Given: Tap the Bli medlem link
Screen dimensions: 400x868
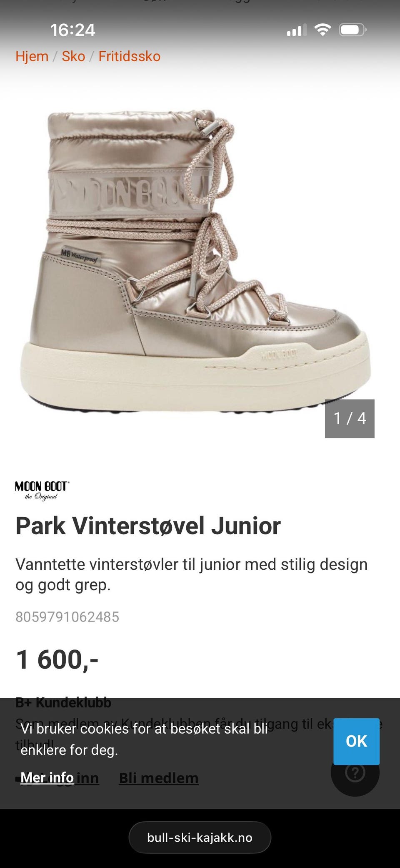Looking at the screenshot, I should click(159, 778).
